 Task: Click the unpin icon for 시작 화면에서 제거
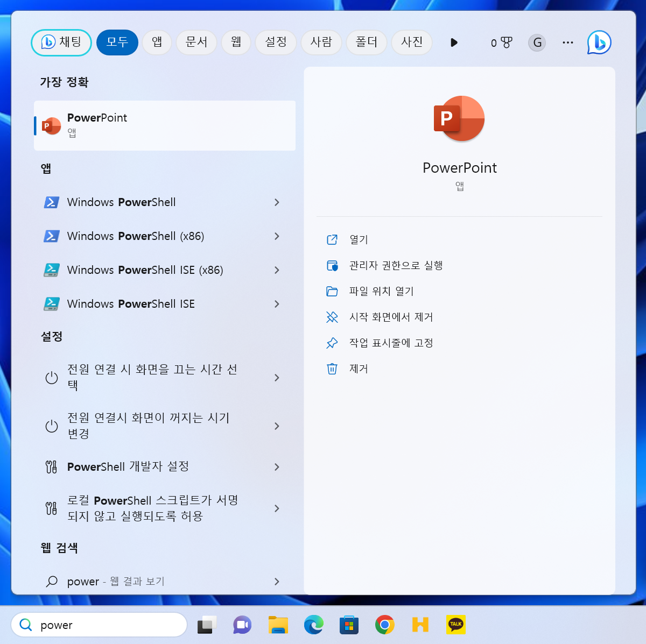(x=332, y=317)
